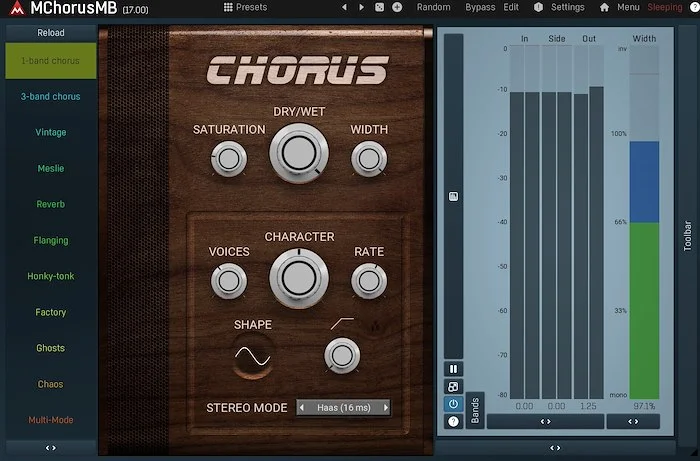Click the 1.25 Out meter value

588,406
